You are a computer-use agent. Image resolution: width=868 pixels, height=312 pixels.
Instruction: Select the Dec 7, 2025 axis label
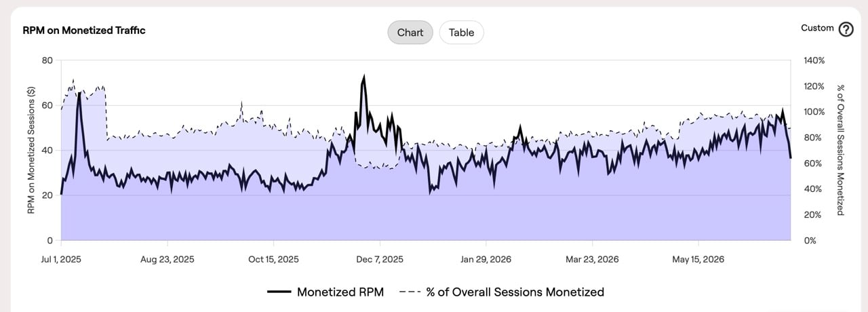(x=380, y=260)
